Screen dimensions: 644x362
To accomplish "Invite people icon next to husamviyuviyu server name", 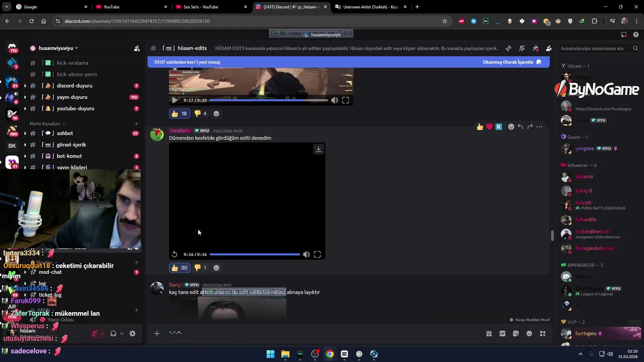I will click(x=137, y=48).
